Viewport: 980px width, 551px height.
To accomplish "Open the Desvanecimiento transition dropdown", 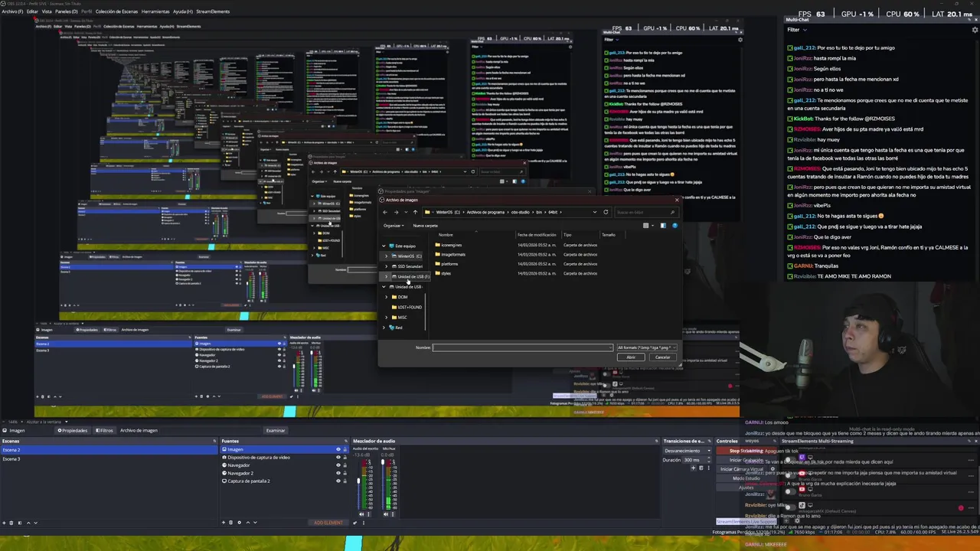I will tap(688, 451).
